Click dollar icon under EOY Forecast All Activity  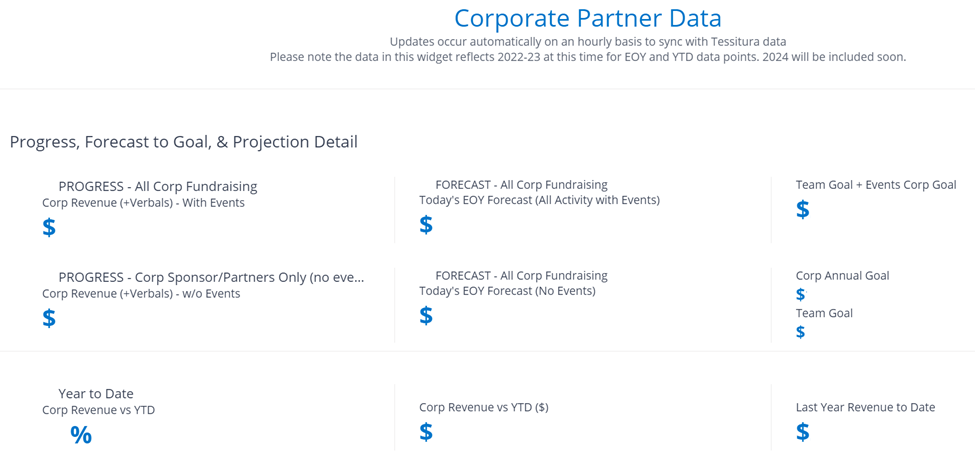pyautogui.click(x=426, y=225)
